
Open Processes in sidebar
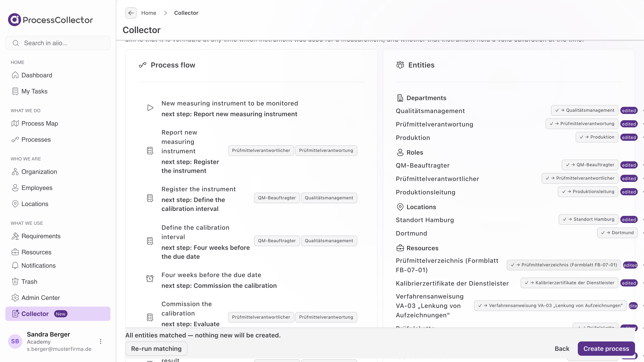[x=58, y=139]
